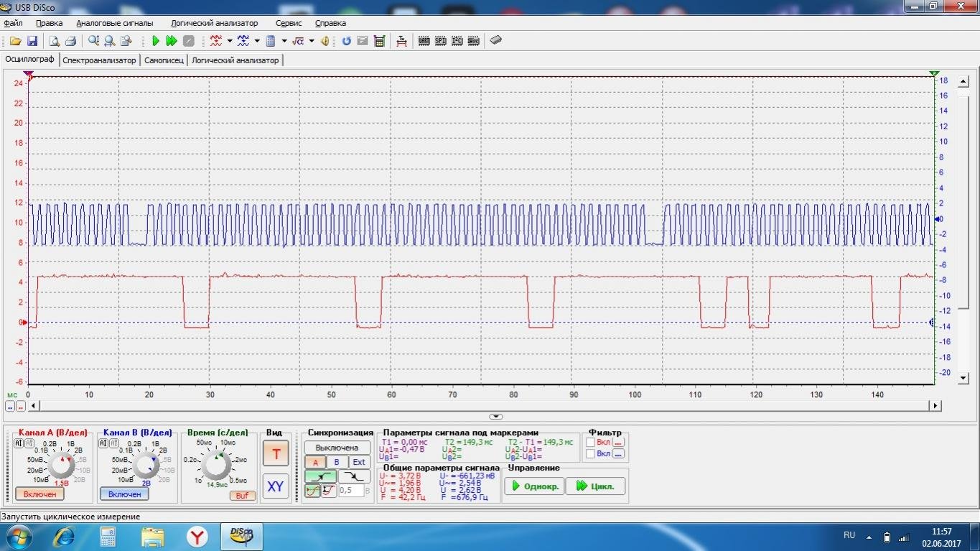Select sync source B

(336, 462)
